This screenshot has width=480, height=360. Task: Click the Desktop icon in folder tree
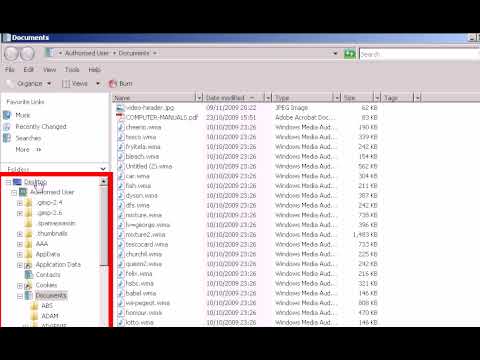17,182
